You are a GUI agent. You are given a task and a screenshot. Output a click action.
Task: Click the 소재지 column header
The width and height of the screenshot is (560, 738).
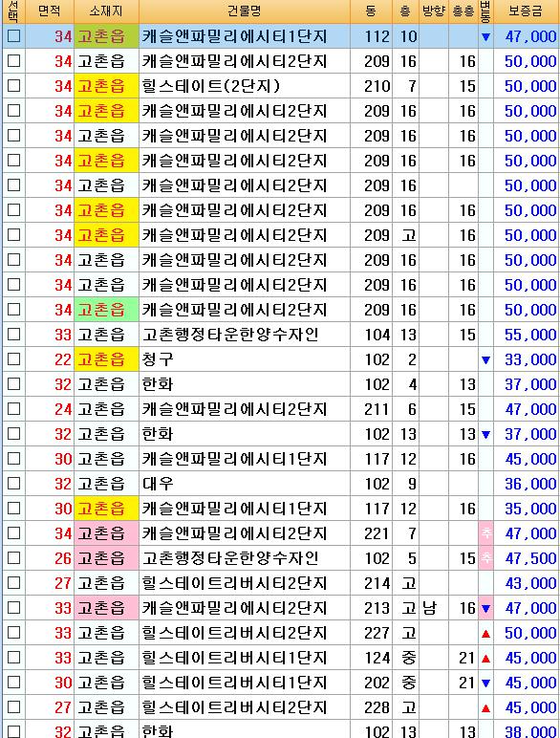pyautogui.click(x=106, y=11)
